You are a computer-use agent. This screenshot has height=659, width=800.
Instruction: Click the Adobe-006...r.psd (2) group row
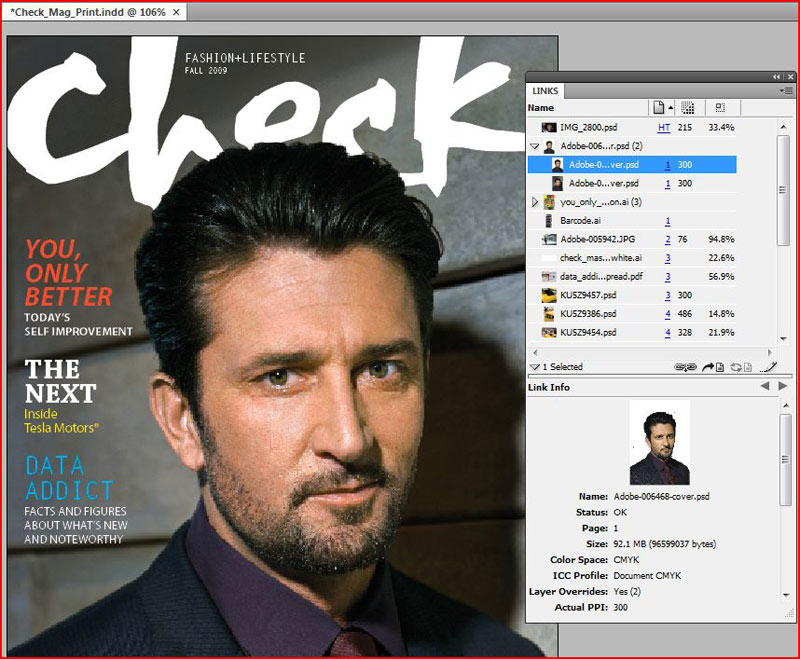click(x=632, y=146)
